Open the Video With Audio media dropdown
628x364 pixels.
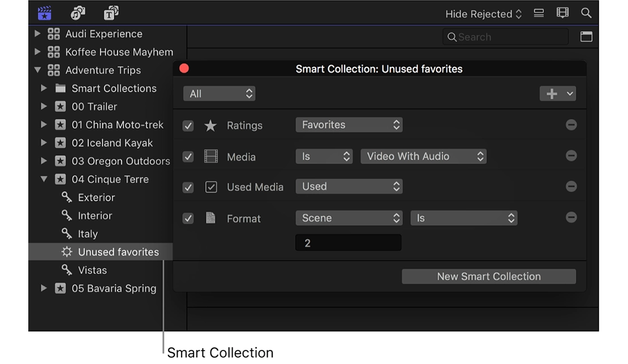click(423, 156)
